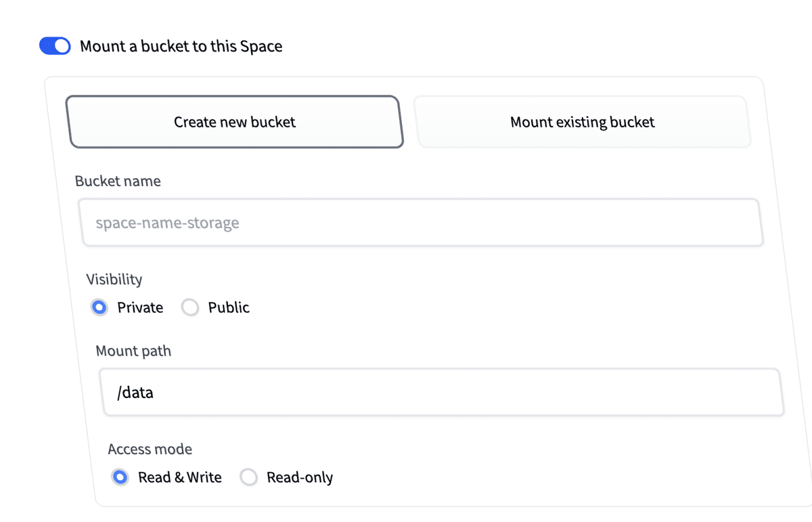This screenshot has width=812, height=522.
Task: Click the Mount a bucket to this Space label
Action: (x=181, y=46)
